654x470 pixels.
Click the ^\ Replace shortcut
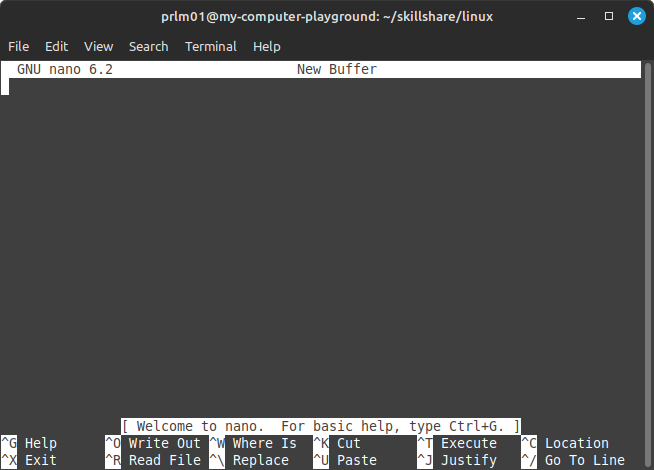(x=249, y=460)
